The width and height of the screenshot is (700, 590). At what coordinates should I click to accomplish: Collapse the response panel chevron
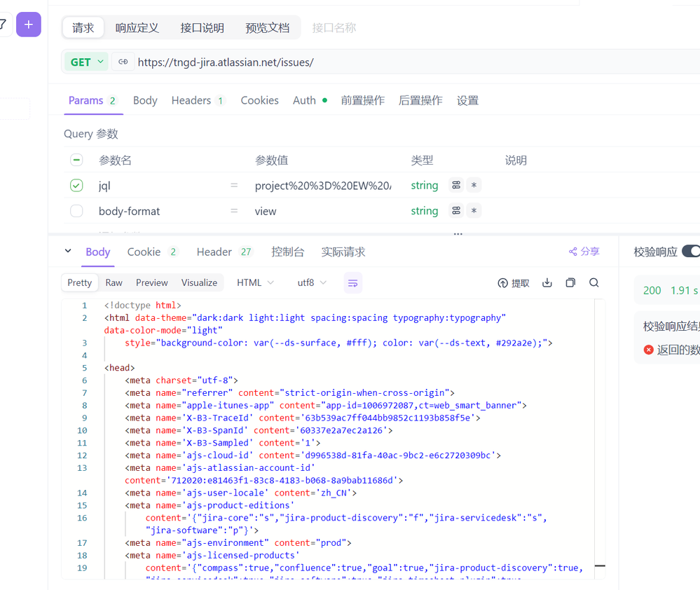[68, 252]
